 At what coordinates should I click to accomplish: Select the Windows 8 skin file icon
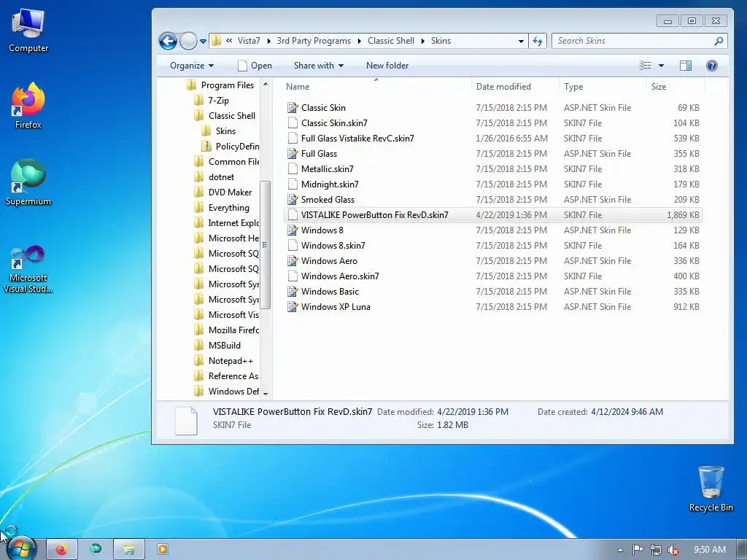click(293, 230)
